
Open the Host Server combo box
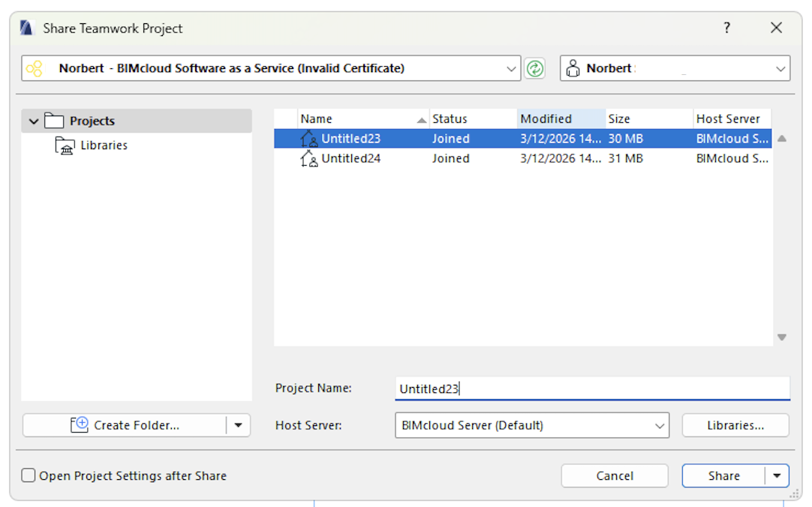click(532, 425)
